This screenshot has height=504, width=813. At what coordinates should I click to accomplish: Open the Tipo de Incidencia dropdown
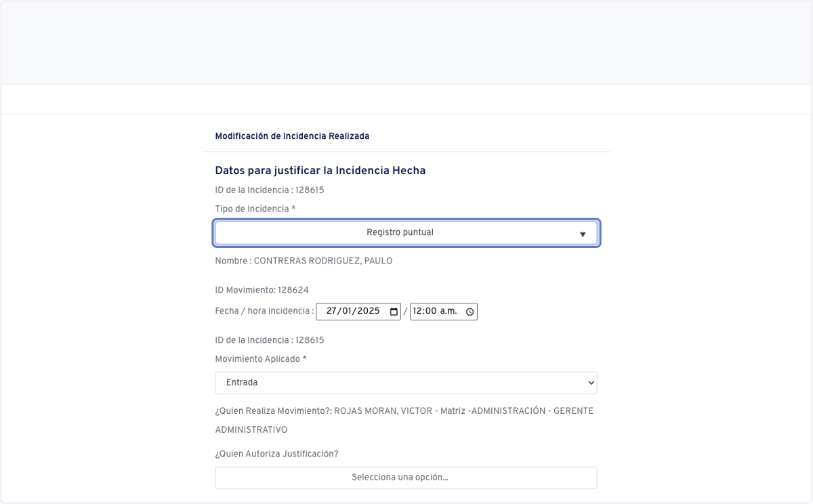click(x=406, y=233)
